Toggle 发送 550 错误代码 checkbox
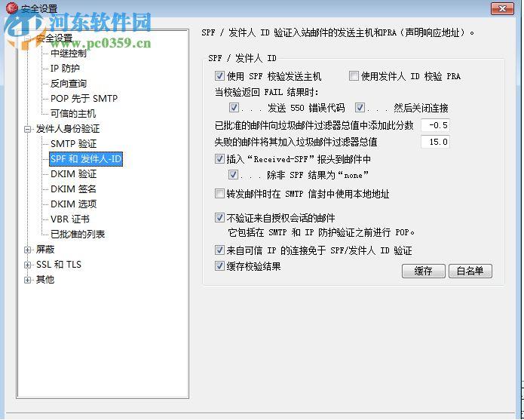The height and width of the screenshot is (420, 524). tap(234, 108)
